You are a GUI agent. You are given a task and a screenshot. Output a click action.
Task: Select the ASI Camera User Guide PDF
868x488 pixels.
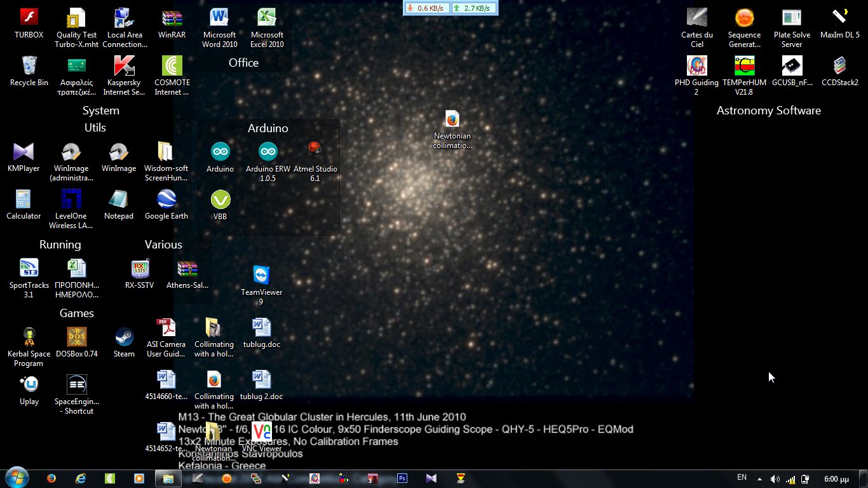[x=166, y=337]
